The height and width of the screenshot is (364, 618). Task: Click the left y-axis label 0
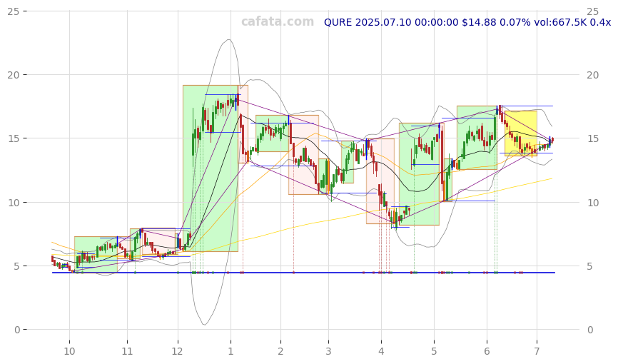tap(17, 330)
